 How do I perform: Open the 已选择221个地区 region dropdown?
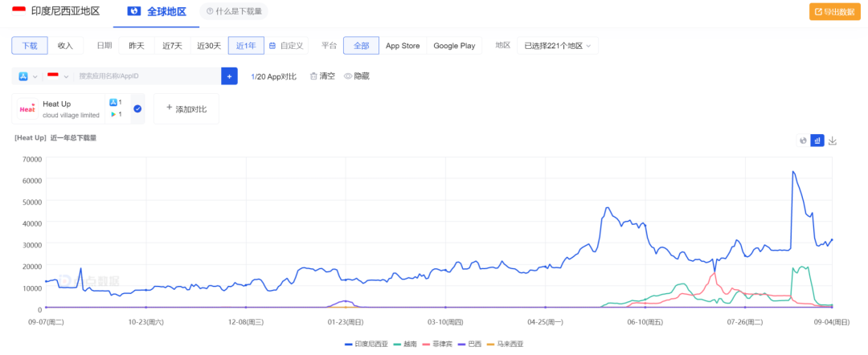point(558,46)
